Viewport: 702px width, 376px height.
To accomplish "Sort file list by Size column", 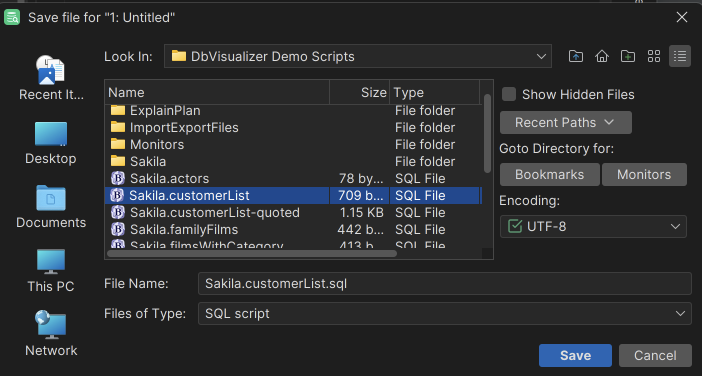I will click(360, 93).
